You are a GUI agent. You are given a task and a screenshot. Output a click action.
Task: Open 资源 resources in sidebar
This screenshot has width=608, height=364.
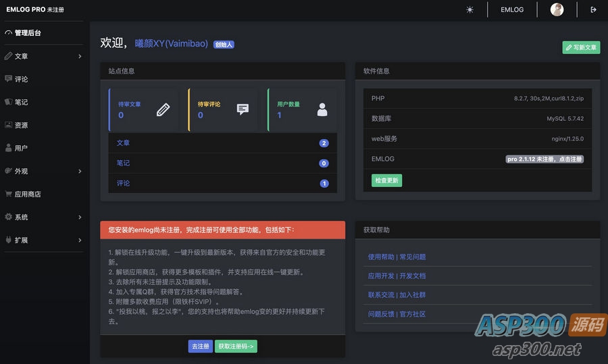pyautogui.click(x=22, y=125)
